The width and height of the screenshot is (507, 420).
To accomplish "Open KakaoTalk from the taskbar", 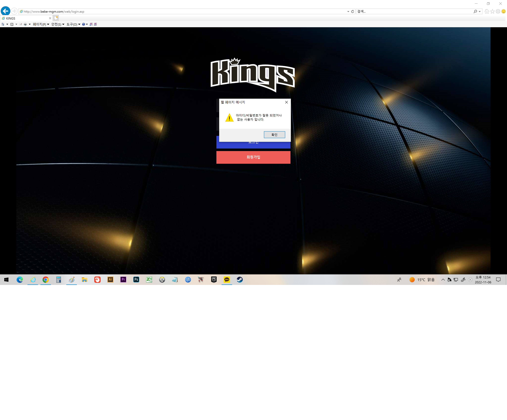I will (227, 280).
